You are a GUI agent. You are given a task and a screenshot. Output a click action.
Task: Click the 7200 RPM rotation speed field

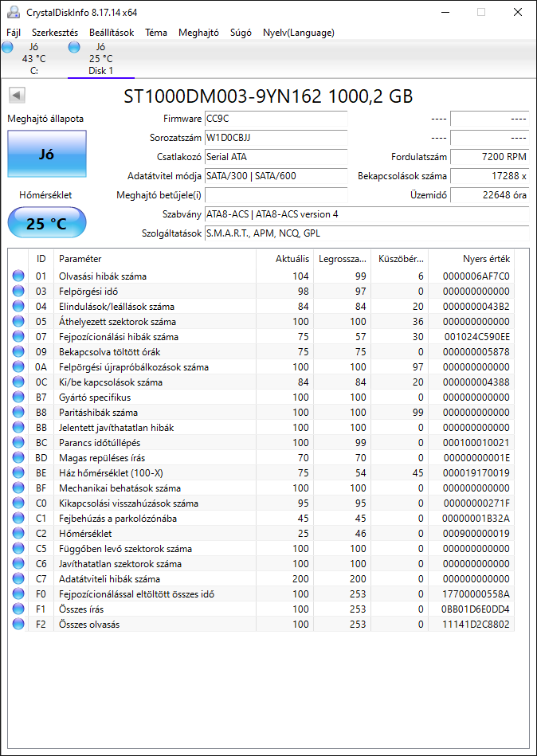coord(490,157)
